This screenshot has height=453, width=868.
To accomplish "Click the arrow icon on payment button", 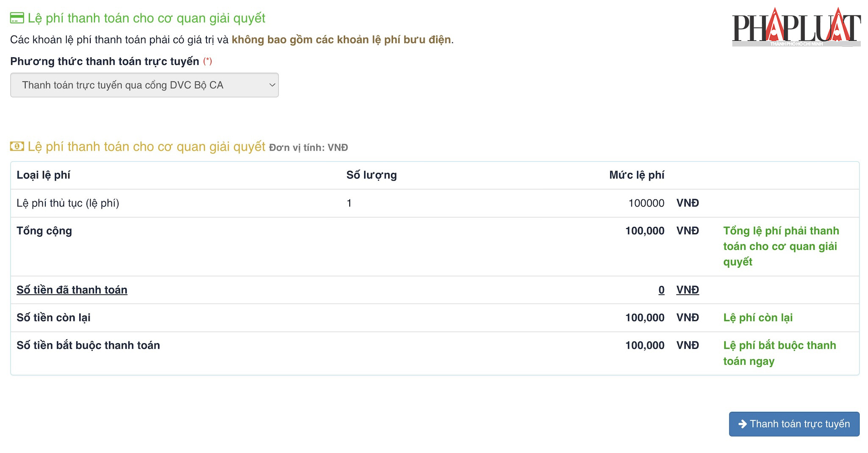I will click(742, 424).
